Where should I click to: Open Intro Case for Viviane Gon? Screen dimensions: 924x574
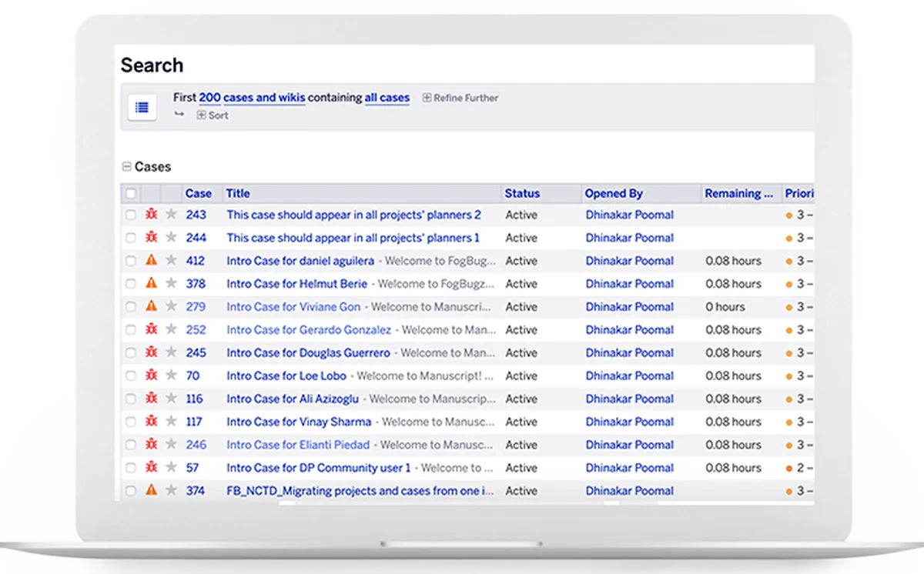click(x=293, y=307)
